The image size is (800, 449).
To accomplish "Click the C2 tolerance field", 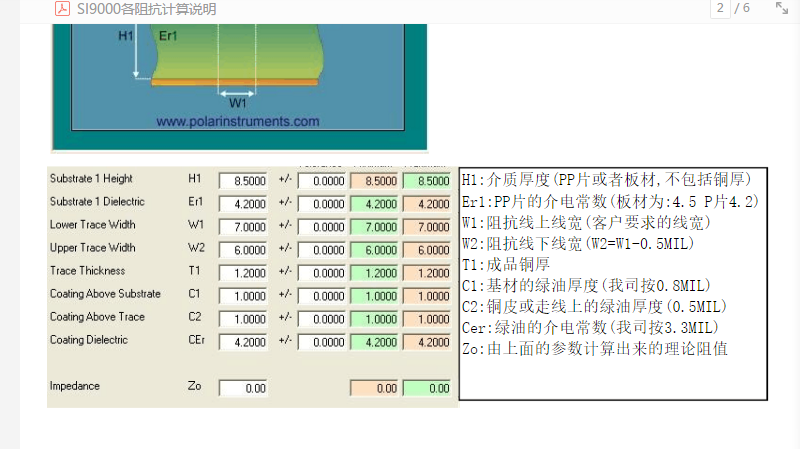I will pyautogui.click(x=322, y=319).
